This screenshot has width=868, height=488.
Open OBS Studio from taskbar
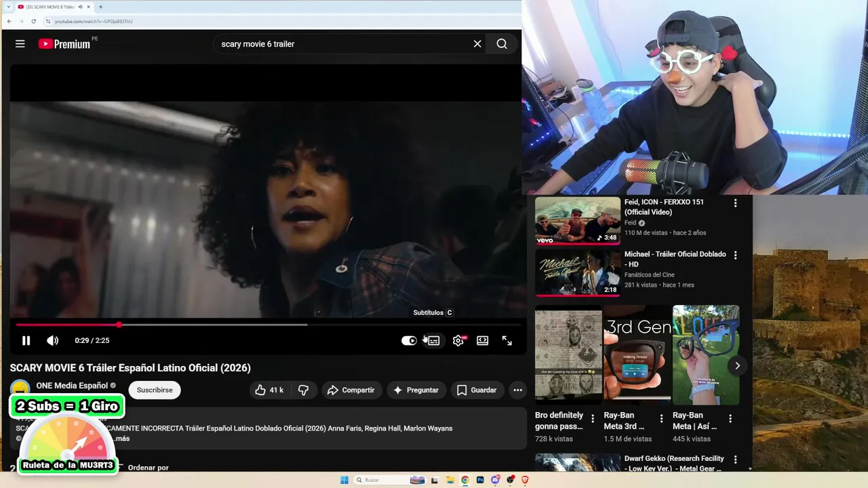[x=510, y=480]
